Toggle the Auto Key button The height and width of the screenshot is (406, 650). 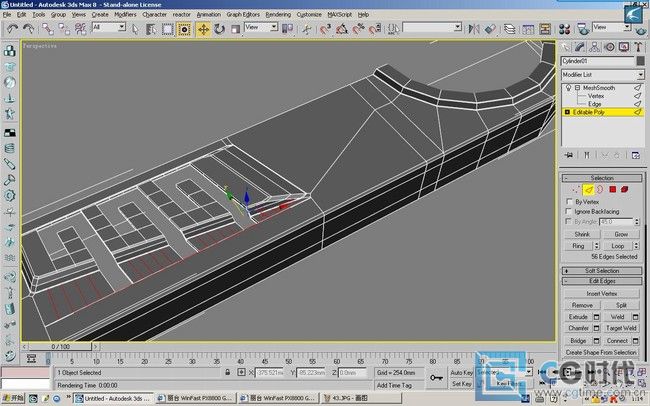tap(461, 373)
